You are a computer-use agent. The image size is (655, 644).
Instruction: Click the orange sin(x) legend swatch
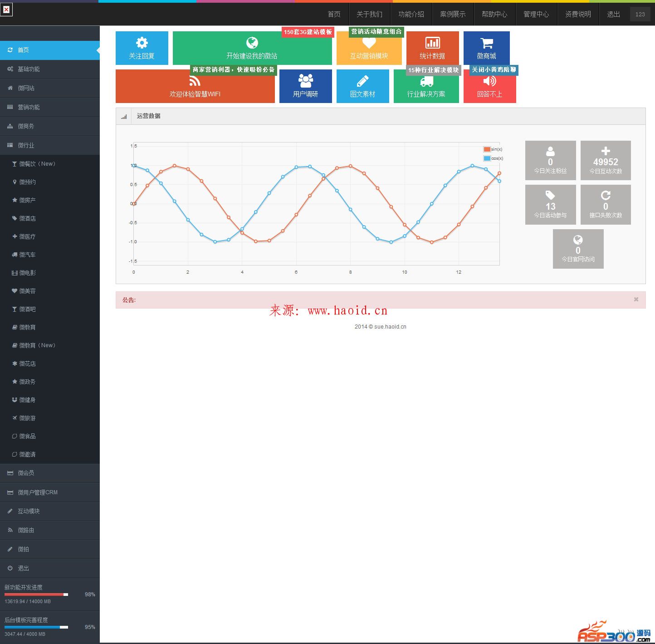[x=487, y=149]
